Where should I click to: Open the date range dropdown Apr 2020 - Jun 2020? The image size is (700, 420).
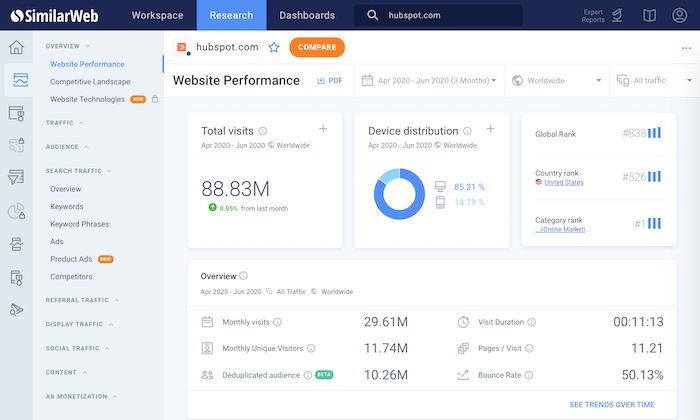(430, 80)
